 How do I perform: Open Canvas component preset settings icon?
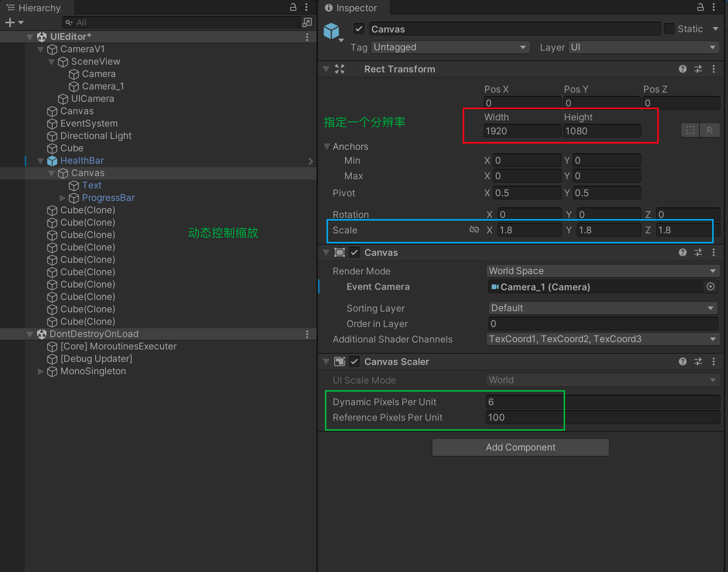698,252
